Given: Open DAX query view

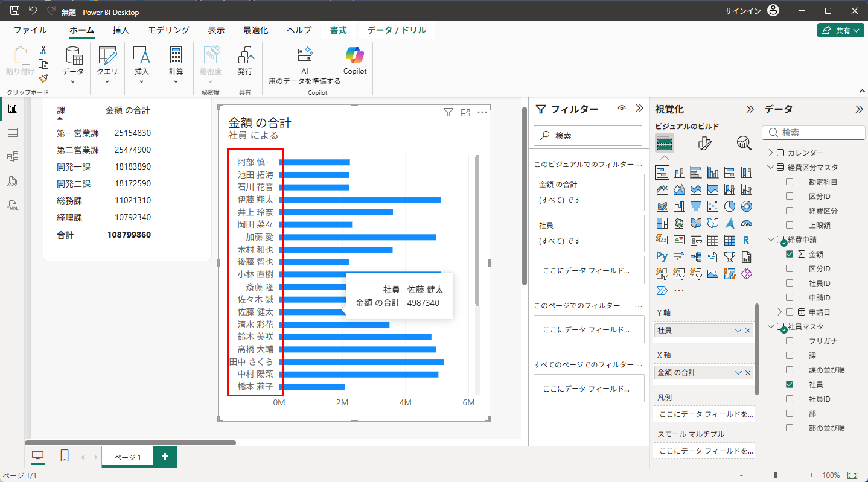Looking at the screenshot, I should click(x=12, y=181).
